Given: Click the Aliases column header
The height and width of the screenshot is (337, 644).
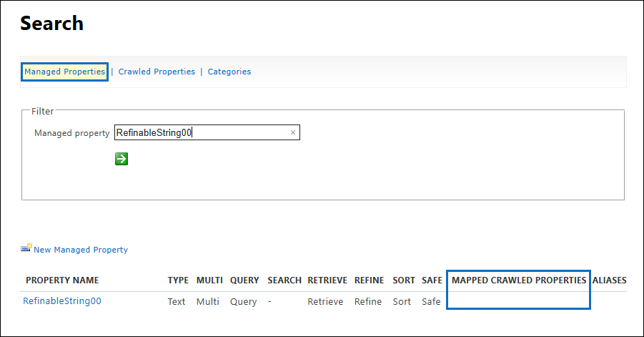Looking at the screenshot, I should (609, 280).
